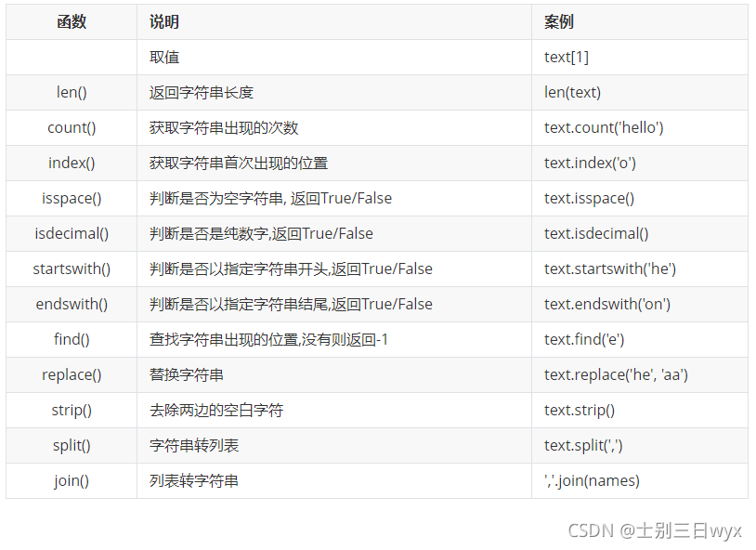
Task: Select the len() function cell
Action: click(x=72, y=92)
